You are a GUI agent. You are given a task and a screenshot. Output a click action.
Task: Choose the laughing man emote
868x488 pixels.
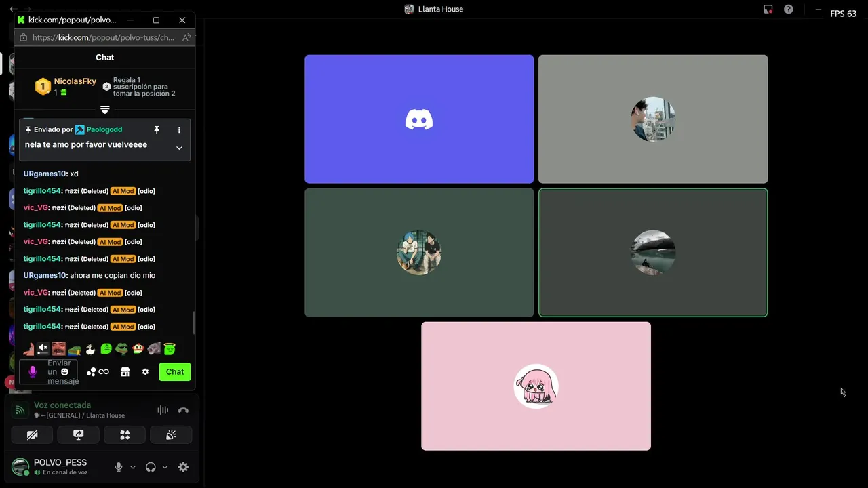pyautogui.click(x=59, y=350)
